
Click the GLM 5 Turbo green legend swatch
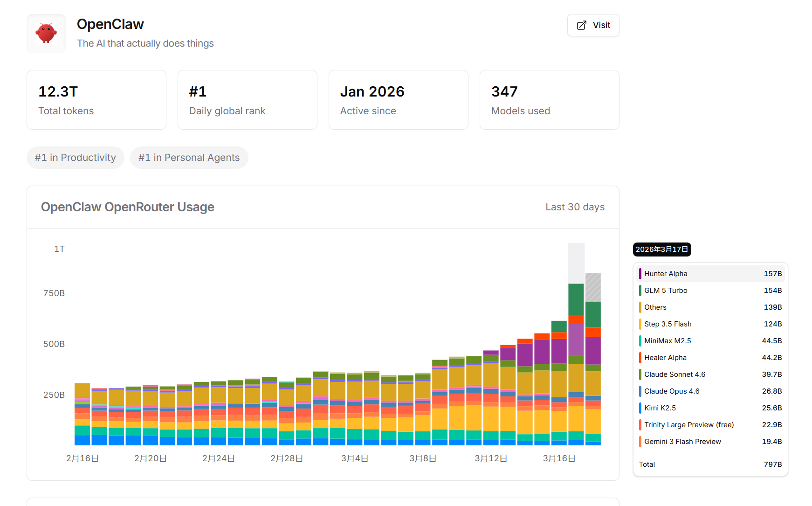coord(640,291)
